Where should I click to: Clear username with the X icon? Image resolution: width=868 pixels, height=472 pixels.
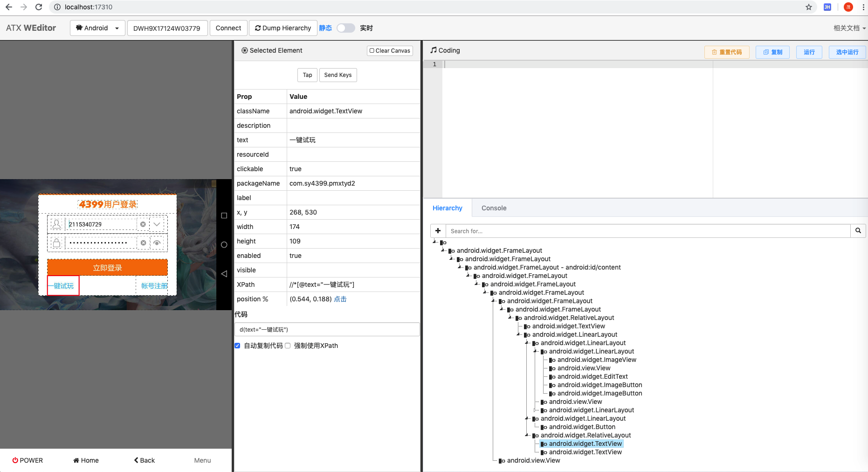coord(143,224)
